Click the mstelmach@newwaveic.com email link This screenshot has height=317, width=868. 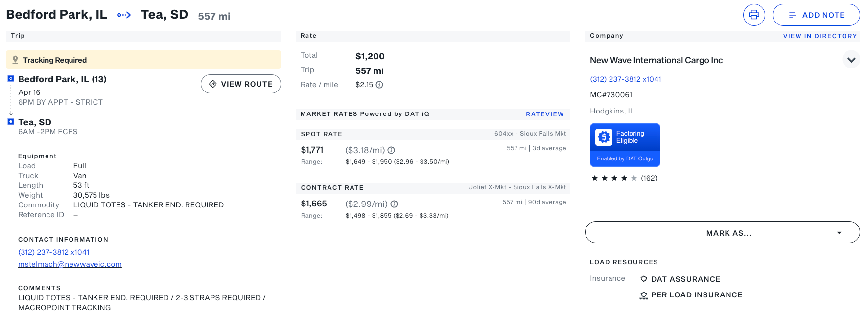(70, 264)
